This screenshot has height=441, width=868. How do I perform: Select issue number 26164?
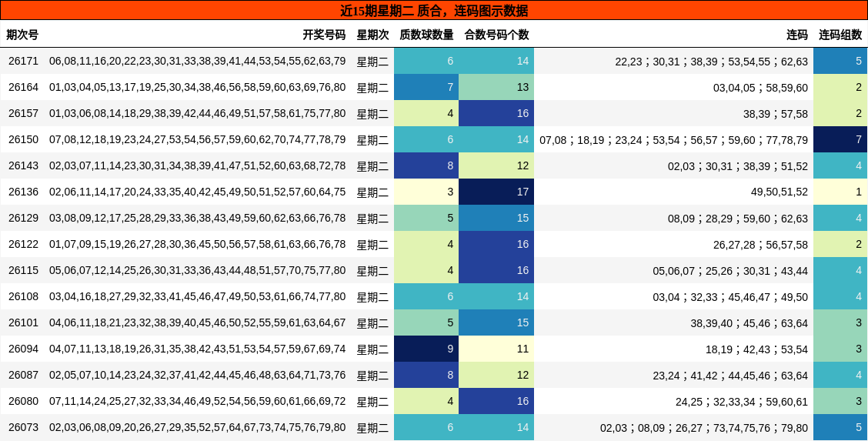pos(23,88)
